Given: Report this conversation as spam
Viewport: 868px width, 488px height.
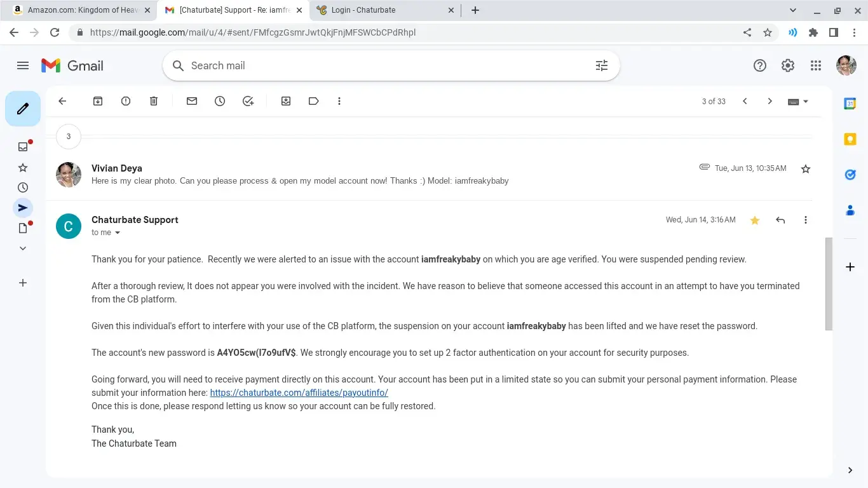Looking at the screenshot, I should (x=126, y=101).
